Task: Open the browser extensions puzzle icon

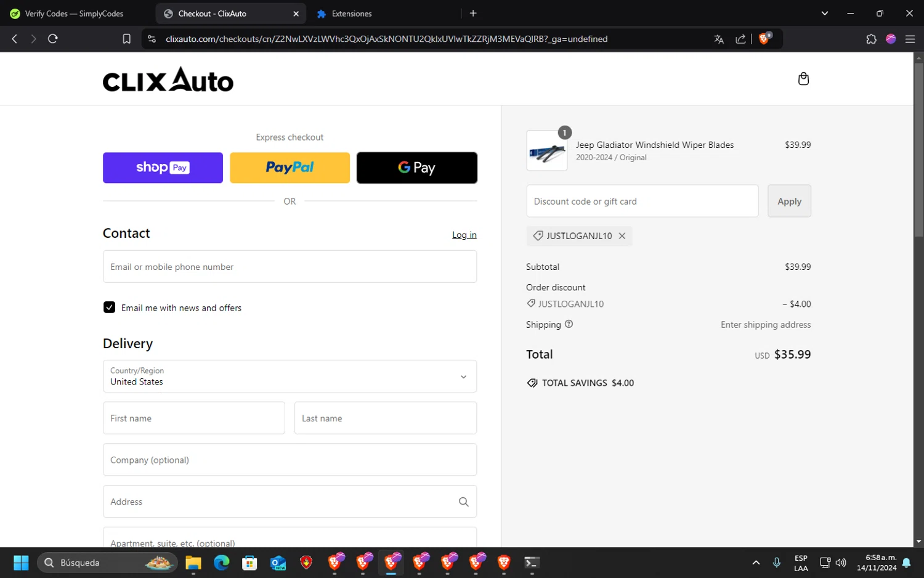Action: (871, 39)
